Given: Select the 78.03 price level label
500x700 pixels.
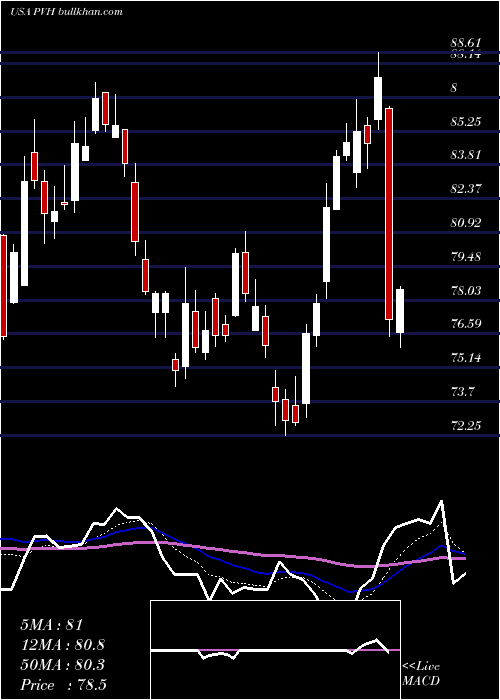Looking at the screenshot, I should tap(466, 291).
